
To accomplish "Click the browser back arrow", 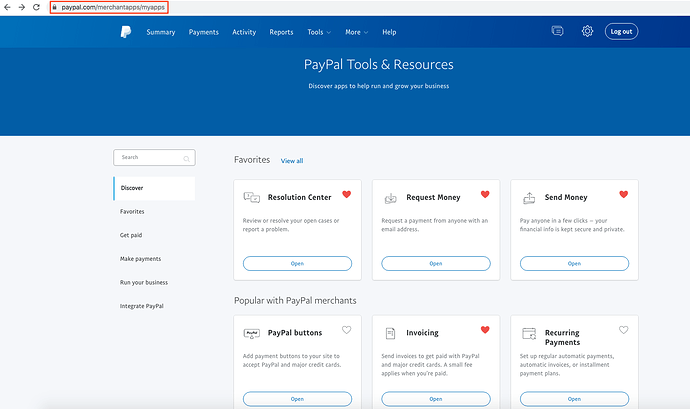I will pyautogui.click(x=7, y=7).
